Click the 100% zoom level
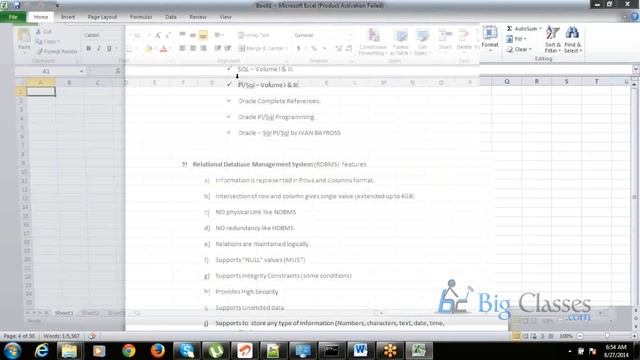Screen dimensions: 640x360 [x=566, y=336]
